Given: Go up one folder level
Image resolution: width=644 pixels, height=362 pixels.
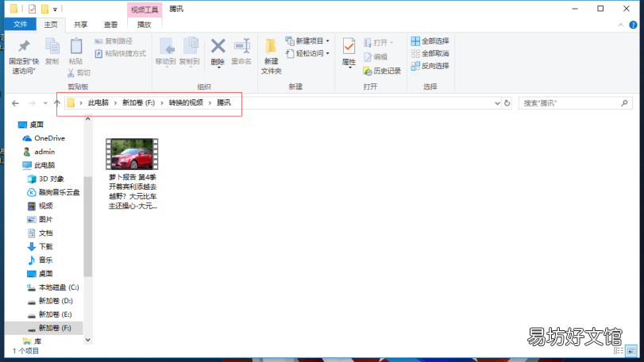Looking at the screenshot, I should coord(57,103).
